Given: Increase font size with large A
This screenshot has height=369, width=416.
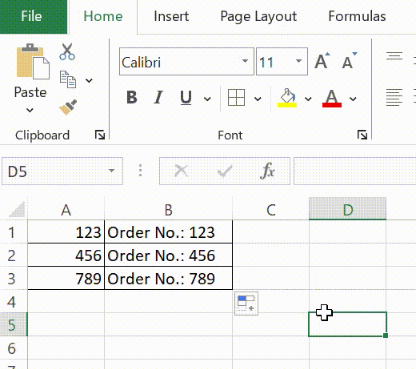Looking at the screenshot, I should point(322,61).
